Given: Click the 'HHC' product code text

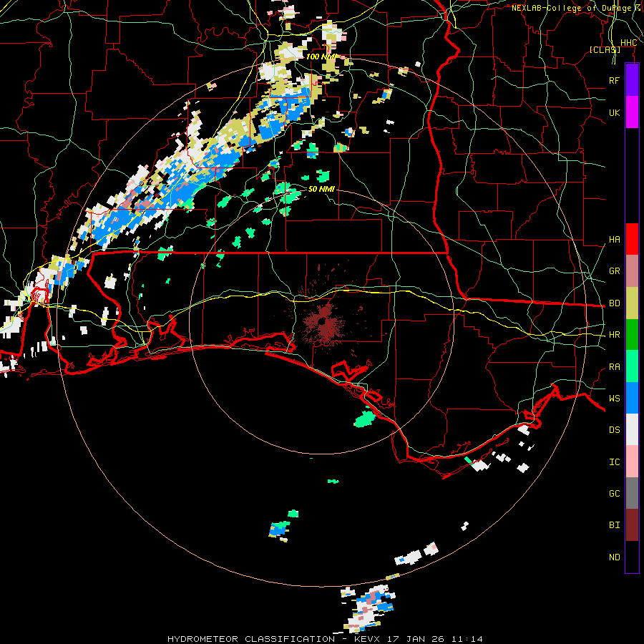Looking at the screenshot, I should 628,43.
